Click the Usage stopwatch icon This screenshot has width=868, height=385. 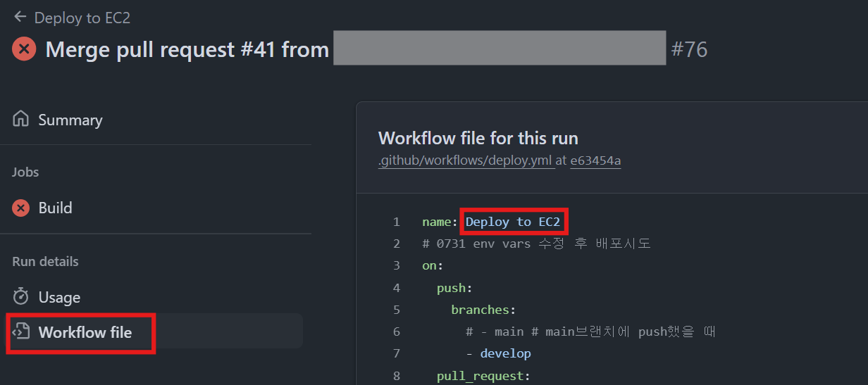coord(21,296)
